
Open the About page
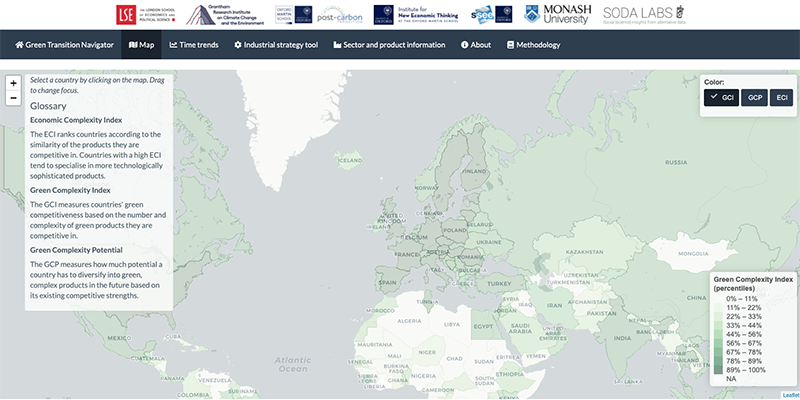[475, 45]
